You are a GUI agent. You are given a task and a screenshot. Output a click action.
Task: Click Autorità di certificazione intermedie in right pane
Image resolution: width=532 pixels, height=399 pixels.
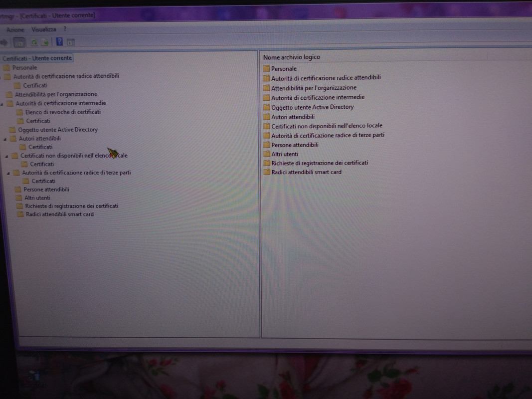coord(318,97)
